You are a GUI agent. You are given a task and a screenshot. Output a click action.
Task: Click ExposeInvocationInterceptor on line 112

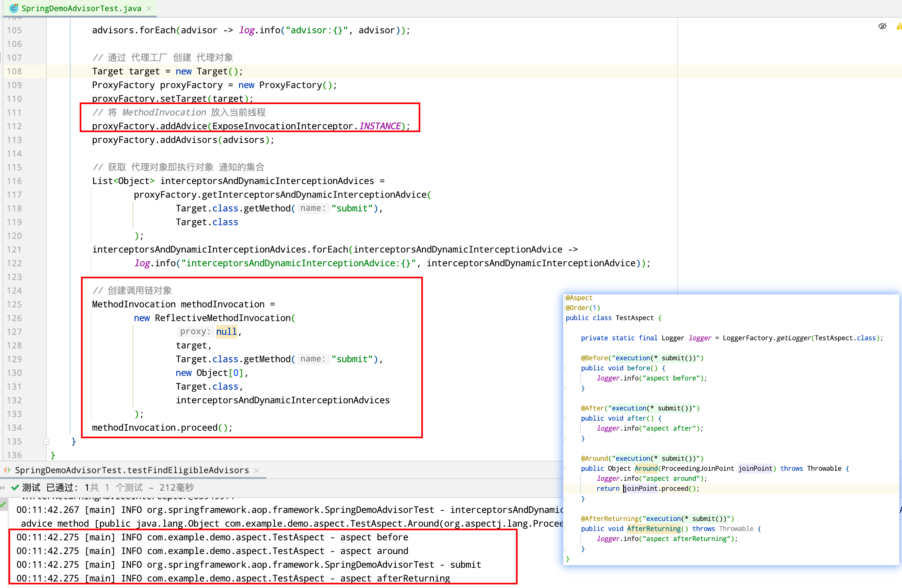tap(282, 126)
